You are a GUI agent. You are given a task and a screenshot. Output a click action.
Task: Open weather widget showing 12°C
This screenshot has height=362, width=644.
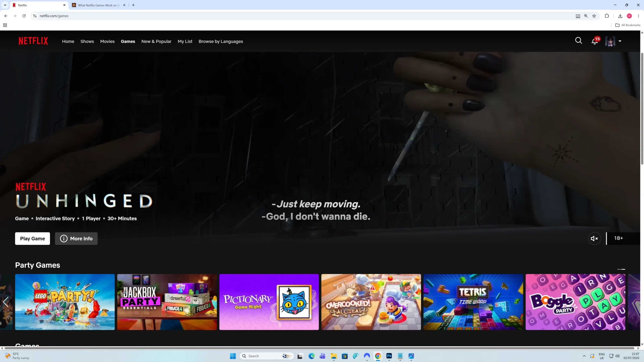18,356
